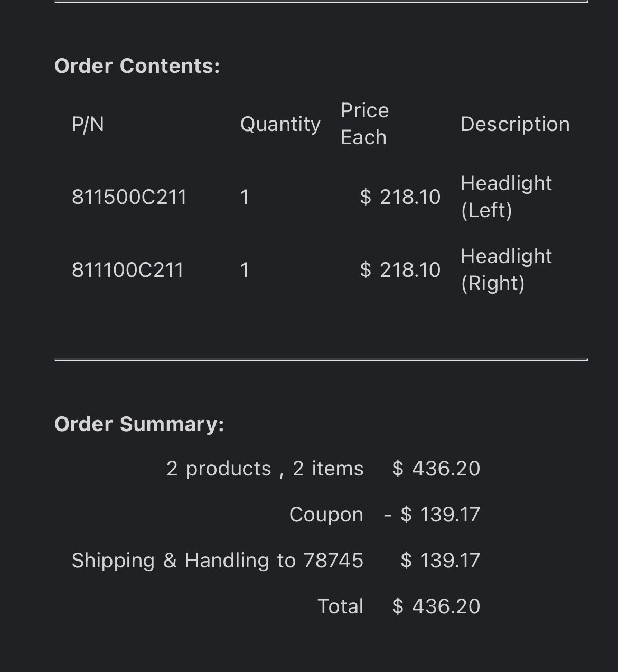Click Shipping & Handling to 78745

pos(218,561)
